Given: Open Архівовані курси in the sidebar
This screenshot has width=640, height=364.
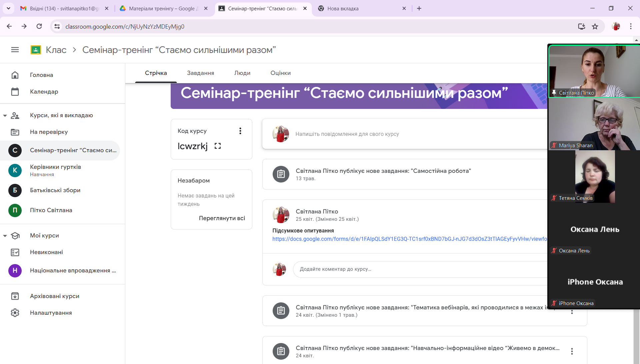Looking at the screenshot, I should point(54,296).
